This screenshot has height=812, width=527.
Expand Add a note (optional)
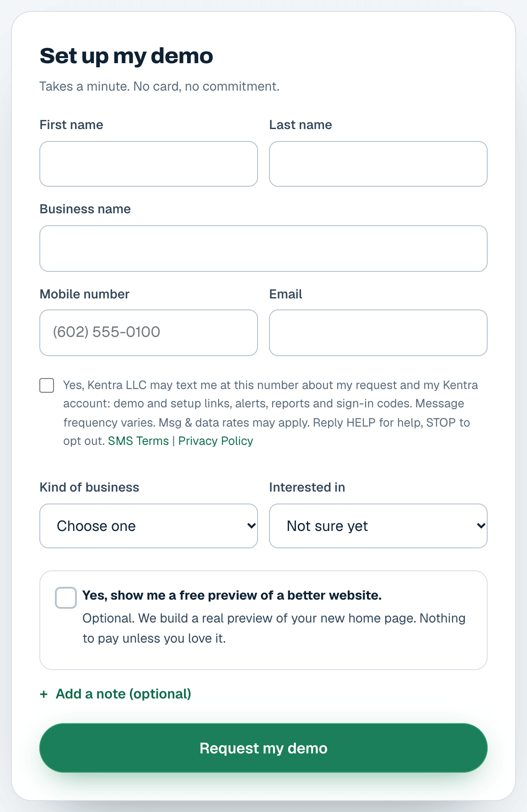coord(115,694)
